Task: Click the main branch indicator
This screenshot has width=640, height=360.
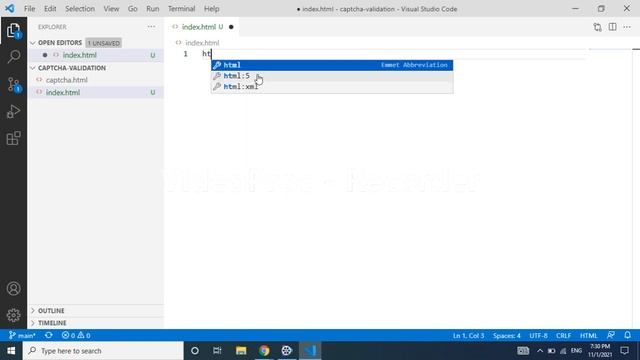Action: tap(22, 335)
